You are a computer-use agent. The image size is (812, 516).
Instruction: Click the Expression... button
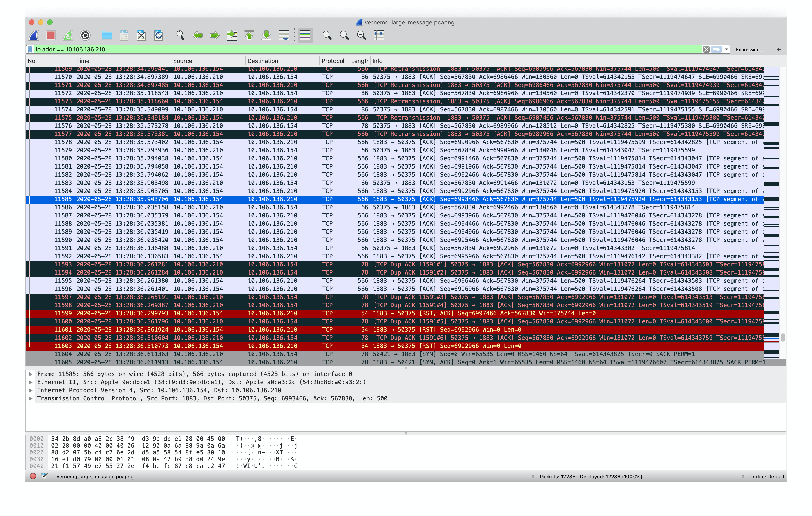[749, 50]
